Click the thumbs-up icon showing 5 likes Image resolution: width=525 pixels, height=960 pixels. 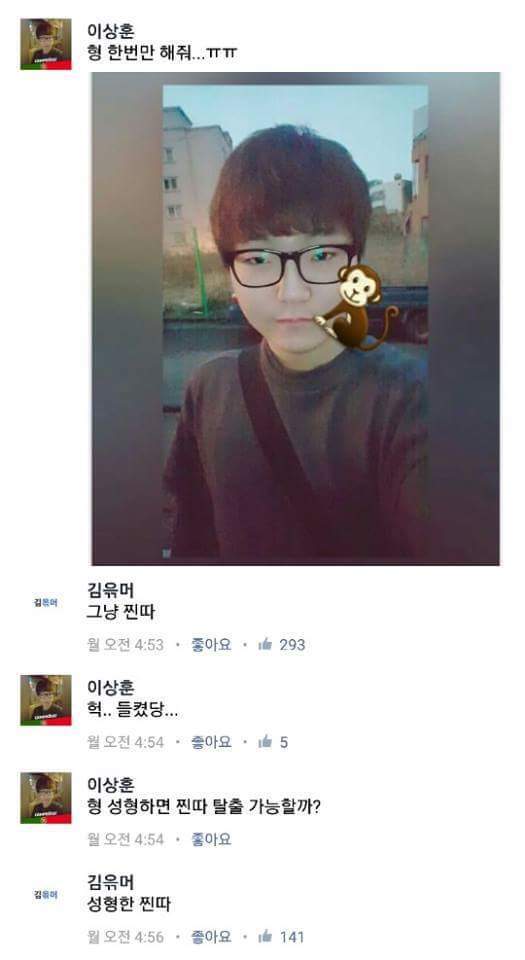coord(265,741)
